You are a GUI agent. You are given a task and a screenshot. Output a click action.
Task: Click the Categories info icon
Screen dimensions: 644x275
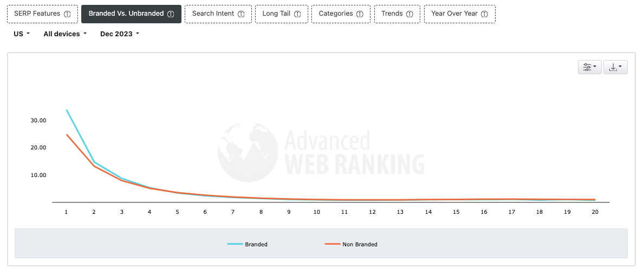360,14
